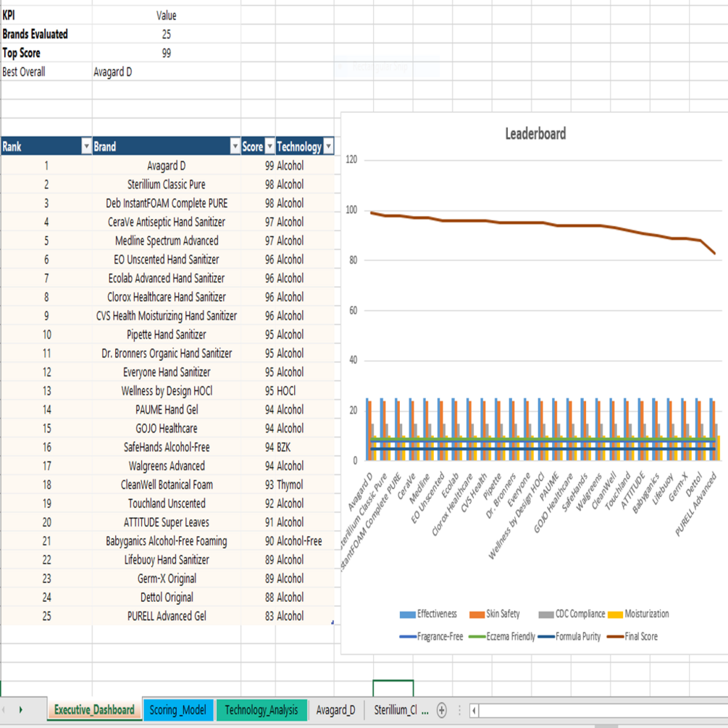Open the Score column filter dropdown
The height and width of the screenshot is (728, 728).
click(269, 147)
